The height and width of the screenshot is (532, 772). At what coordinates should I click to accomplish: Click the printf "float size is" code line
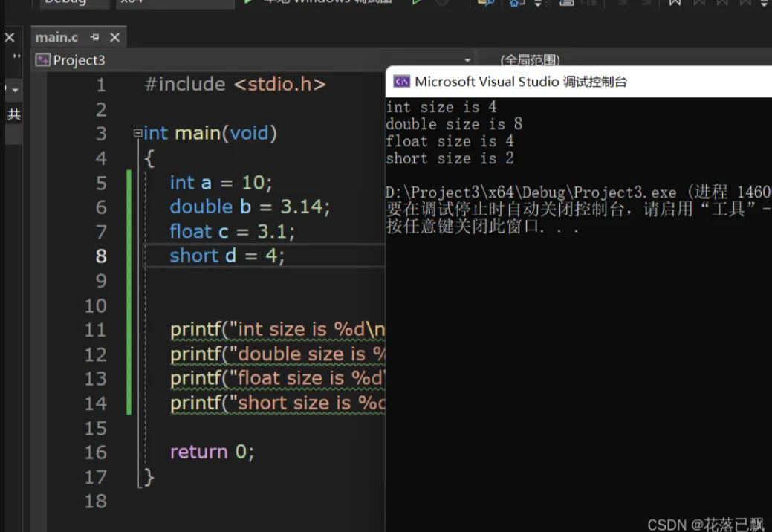click(x=278, y=378)
